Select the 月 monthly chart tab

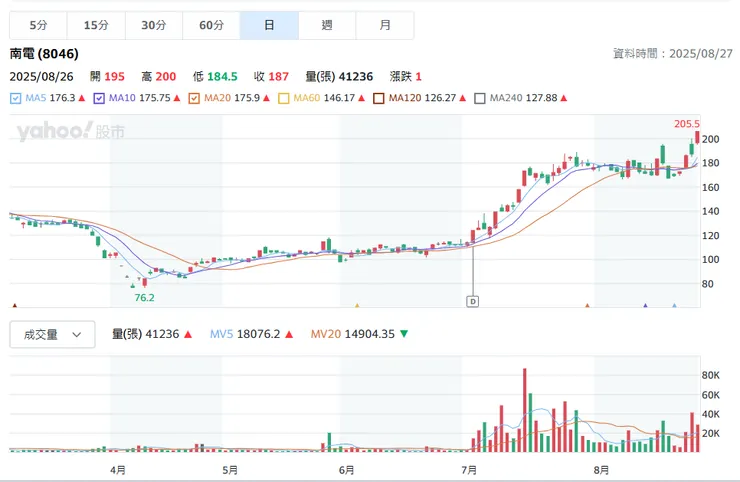(x=385, y=25)
